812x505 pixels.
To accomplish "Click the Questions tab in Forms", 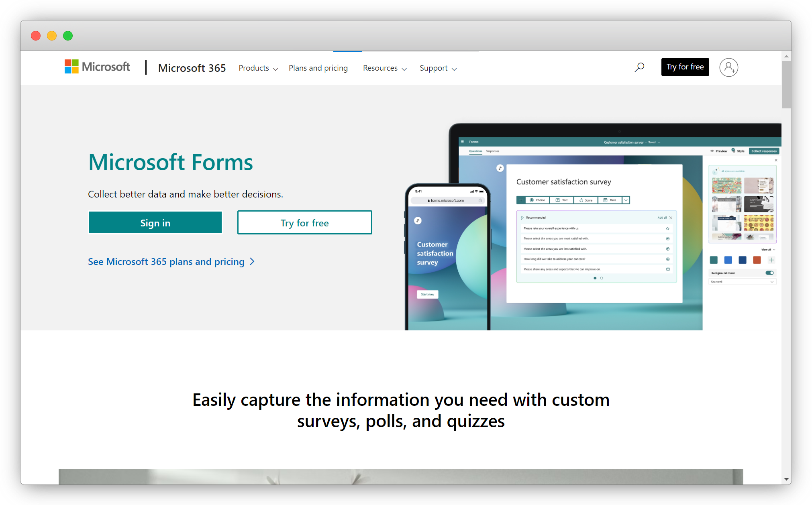I will tap(475, 153).
